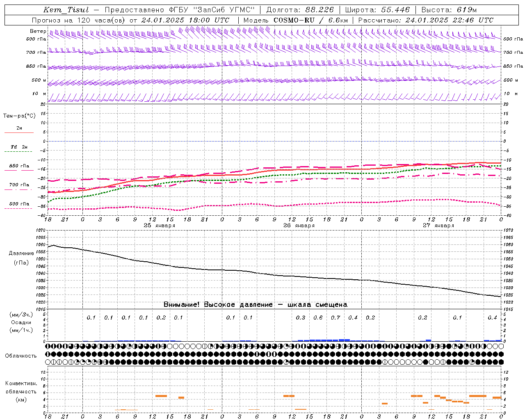525x420 pixels.
Task: Select the (мм/1ч.) unit label
Action: (x=21, y=330)
